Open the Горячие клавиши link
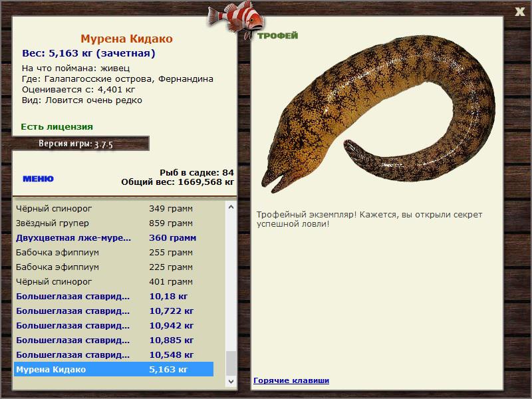 pos(291,380)
